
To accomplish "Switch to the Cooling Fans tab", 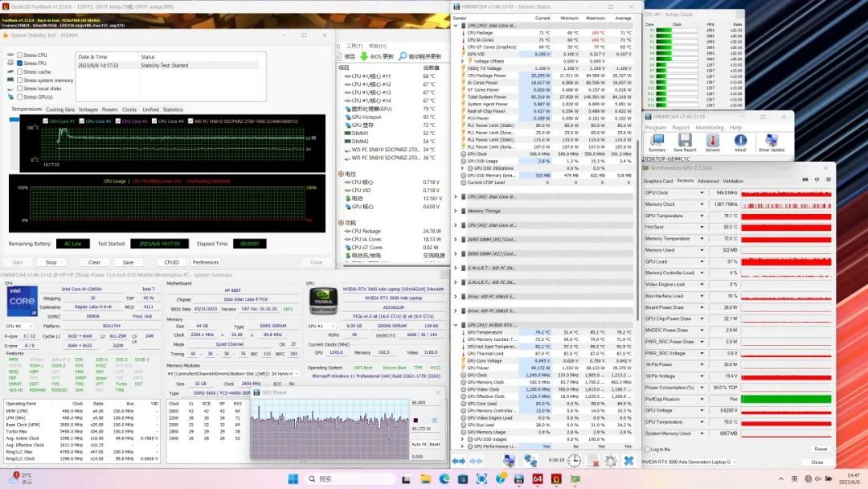I will tap(59, 109).
